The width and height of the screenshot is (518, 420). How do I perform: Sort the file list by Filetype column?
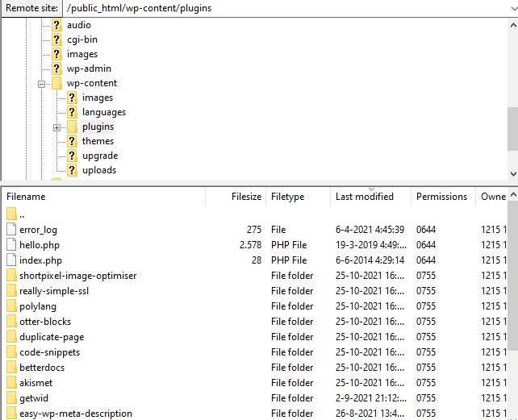[298, 197]
